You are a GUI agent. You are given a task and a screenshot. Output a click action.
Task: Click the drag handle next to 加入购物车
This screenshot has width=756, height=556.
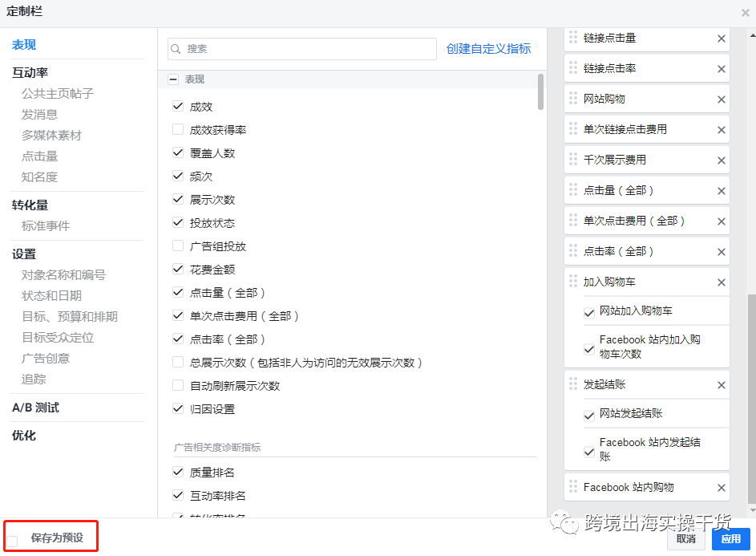pyautogui.click(x=574, y=282)
